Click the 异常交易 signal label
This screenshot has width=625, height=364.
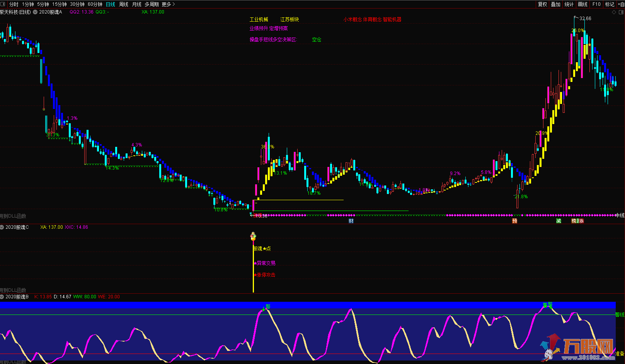(x=266, y=263)
